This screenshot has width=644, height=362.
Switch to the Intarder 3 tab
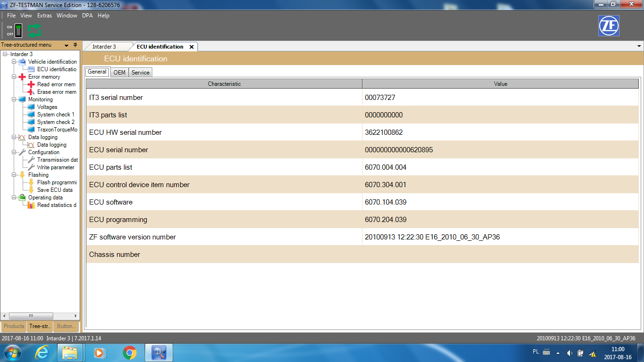pyautogui.click(x=104, y=47)
